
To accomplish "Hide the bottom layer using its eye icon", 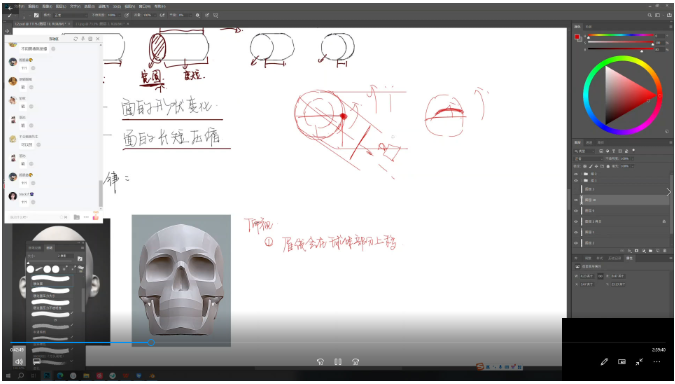I will pos(576,243).
